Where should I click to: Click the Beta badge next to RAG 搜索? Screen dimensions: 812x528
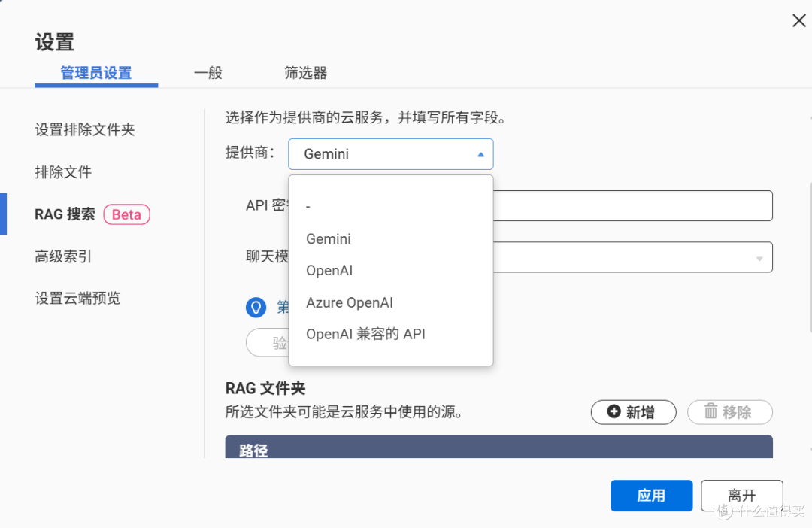point(127,214)
